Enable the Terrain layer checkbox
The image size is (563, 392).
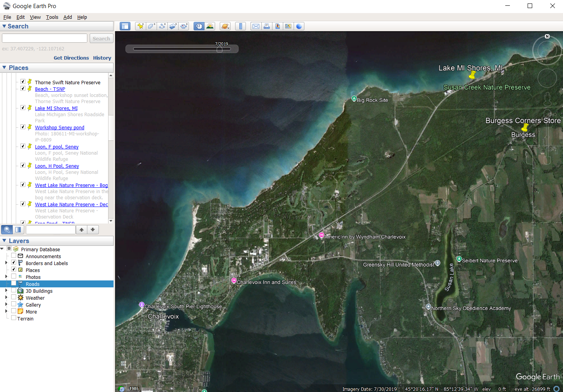13,318
